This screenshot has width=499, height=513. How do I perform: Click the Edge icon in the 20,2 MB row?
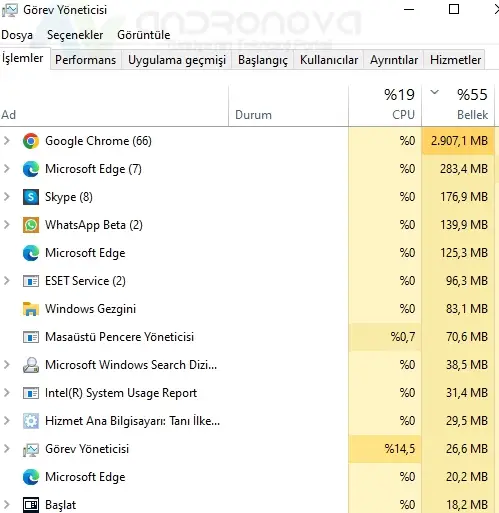31,477
